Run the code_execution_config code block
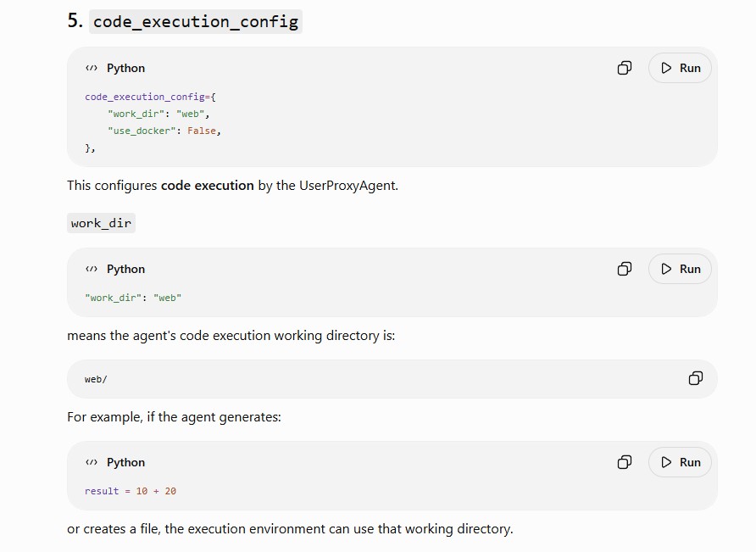756x552 pixels. (x=680, y=68)
